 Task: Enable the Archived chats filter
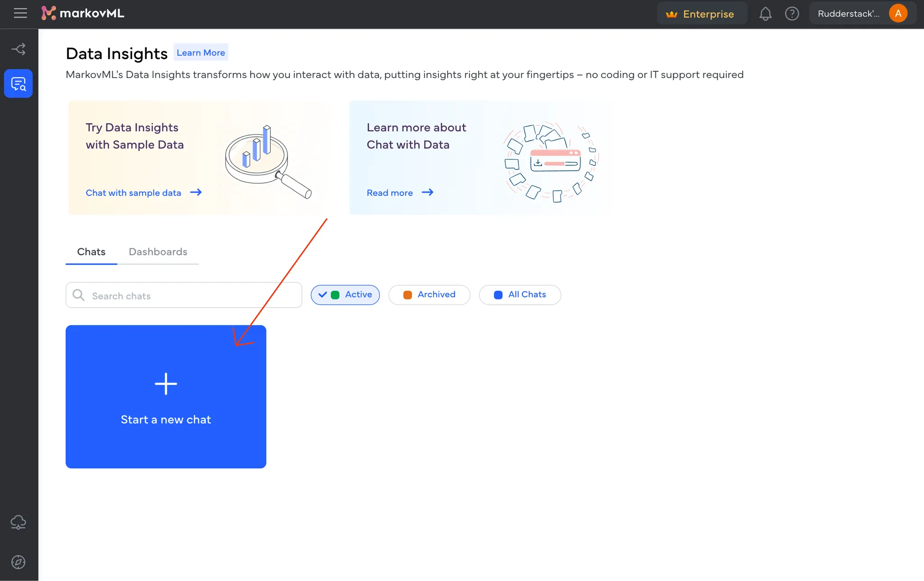tap(429, 295)
